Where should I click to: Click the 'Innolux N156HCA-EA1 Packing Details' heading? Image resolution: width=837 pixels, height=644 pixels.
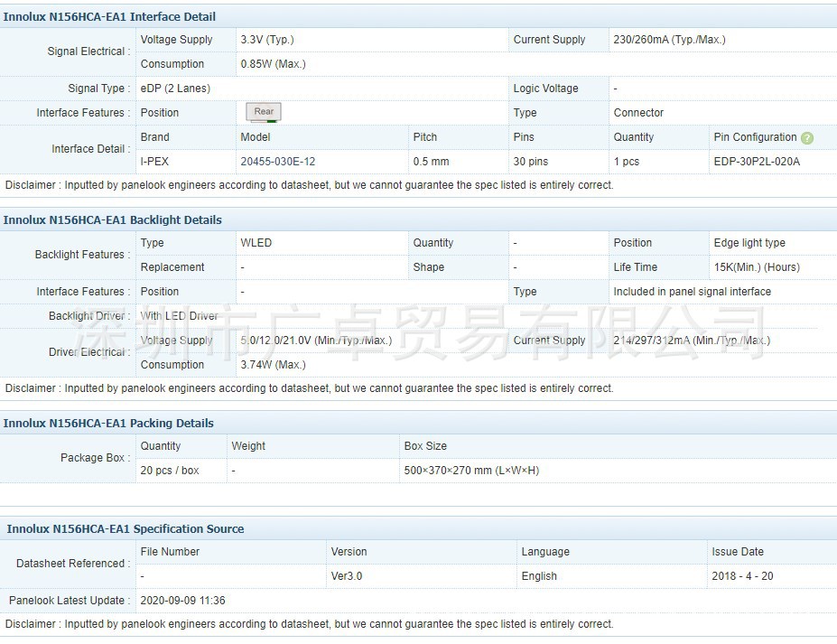(108, 423)
